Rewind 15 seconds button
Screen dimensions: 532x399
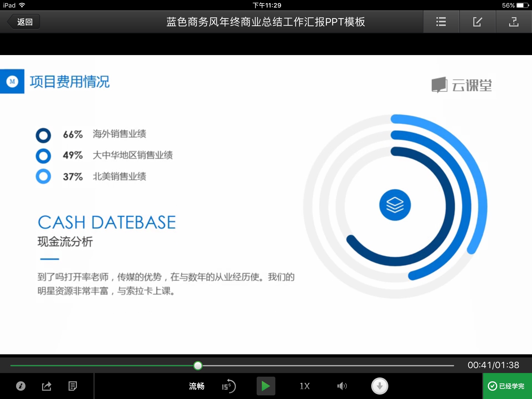click(x=229, y=386)
